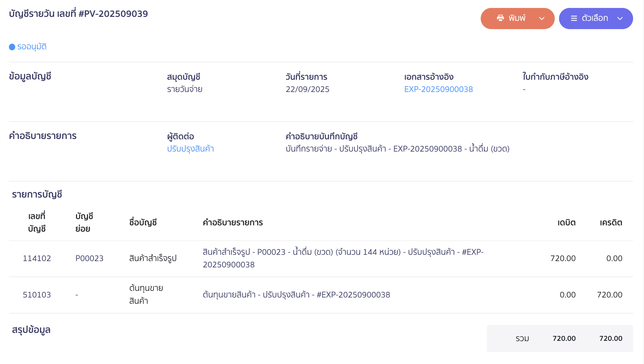Click the debit amount 720.00 on the first row

564,258
